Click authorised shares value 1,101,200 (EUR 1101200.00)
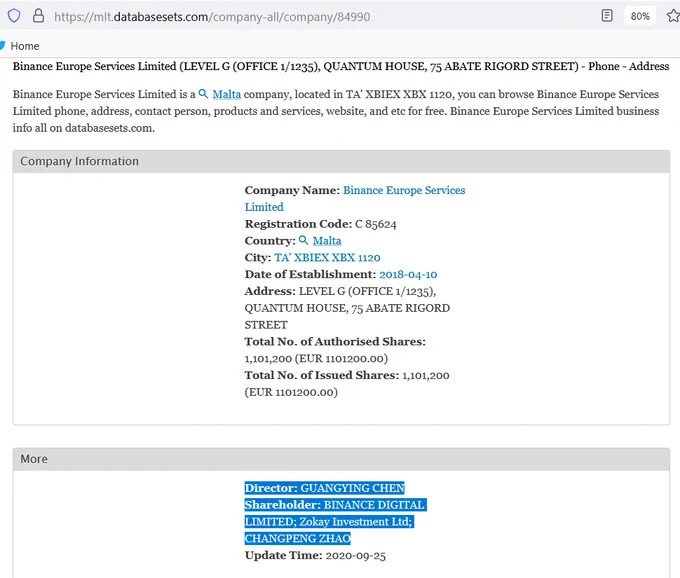680x578 pixels. 316,359
